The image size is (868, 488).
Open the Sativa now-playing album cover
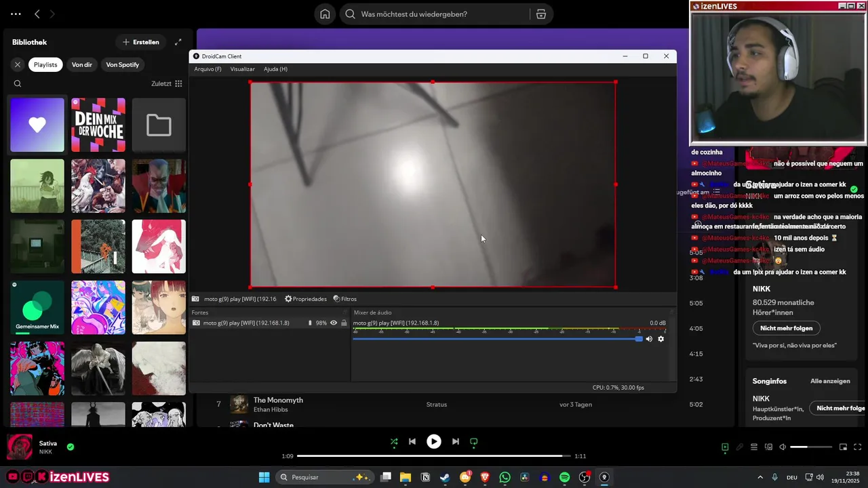coord(20,447)
